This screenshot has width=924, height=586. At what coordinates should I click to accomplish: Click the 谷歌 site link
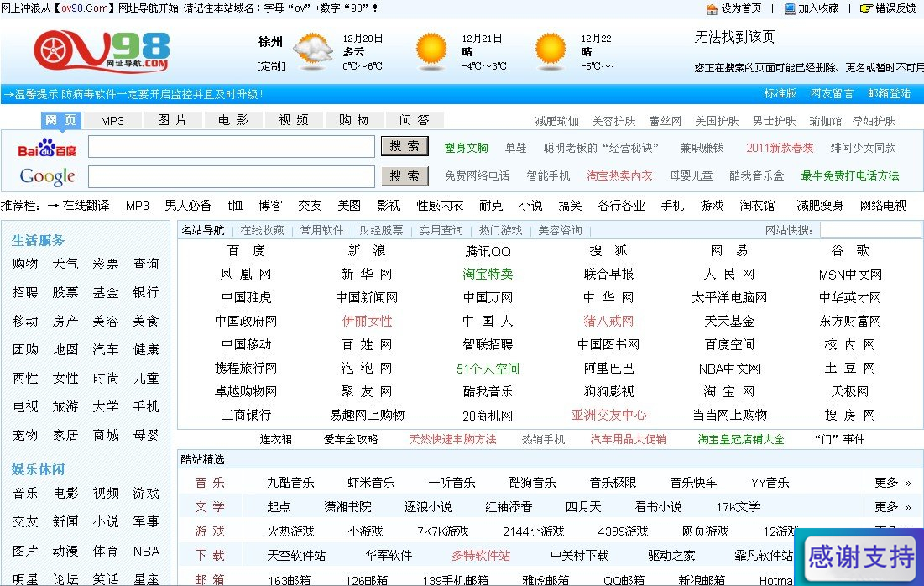click(850, 250)
